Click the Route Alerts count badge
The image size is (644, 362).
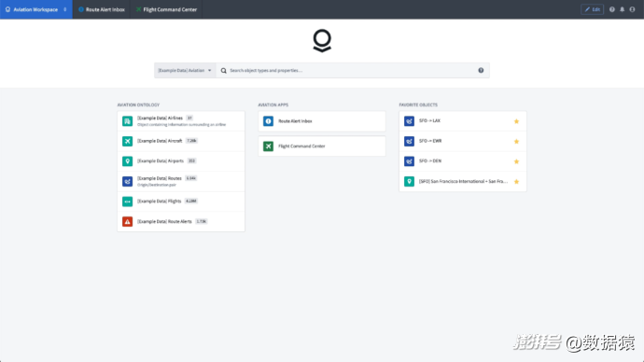[202, 221]
